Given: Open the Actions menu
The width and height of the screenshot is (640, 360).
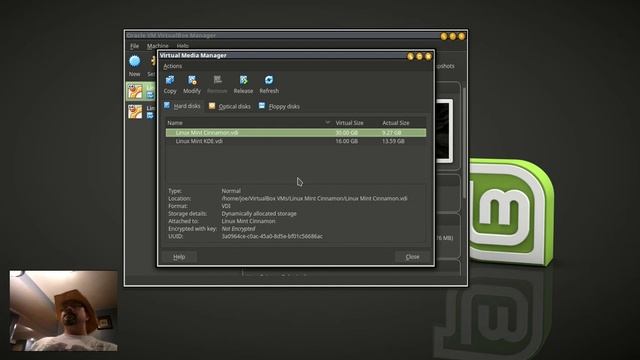Looking at the screenshot, I should [172, 66].
